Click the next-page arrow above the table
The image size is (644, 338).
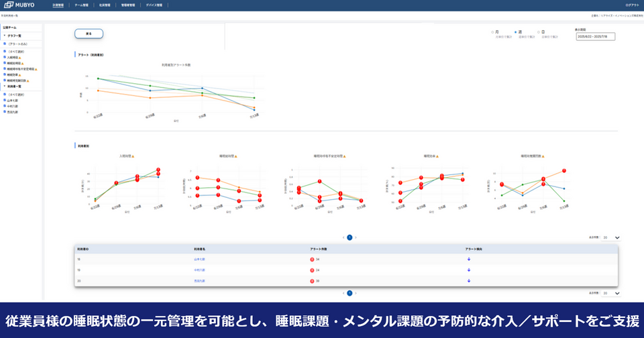pyautogui.click(x=356, y=237)
